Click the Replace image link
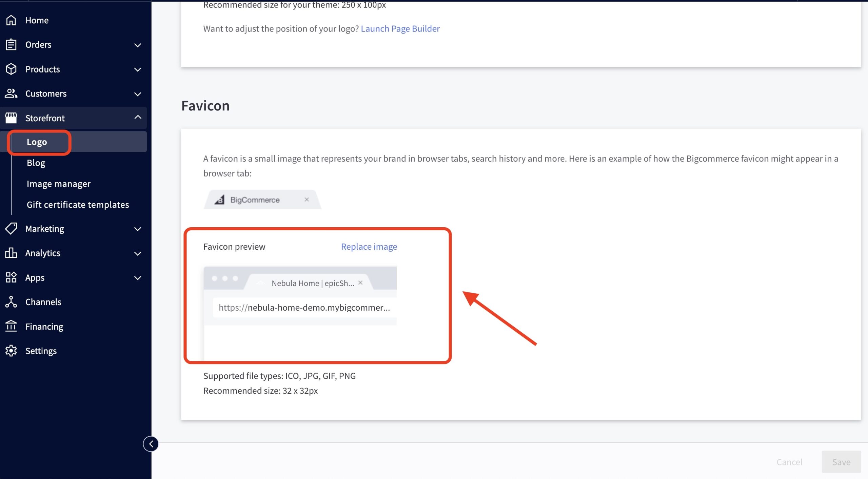Viewport: 868px width, 479px height. pos(369,247)
